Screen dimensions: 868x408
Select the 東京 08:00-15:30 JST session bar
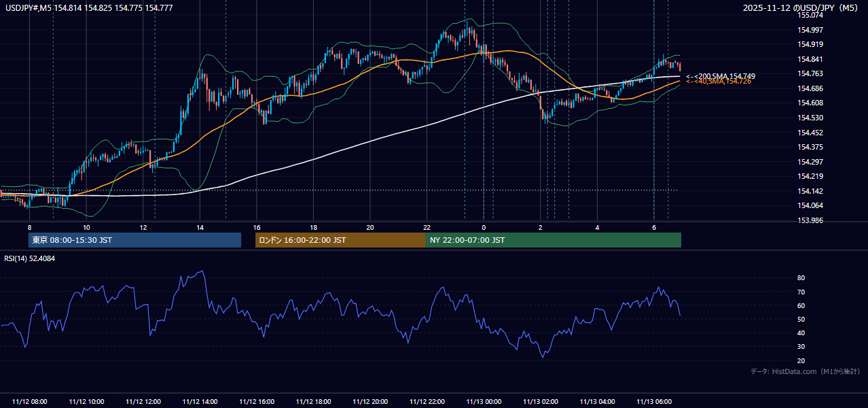click(x=135, y=240)
